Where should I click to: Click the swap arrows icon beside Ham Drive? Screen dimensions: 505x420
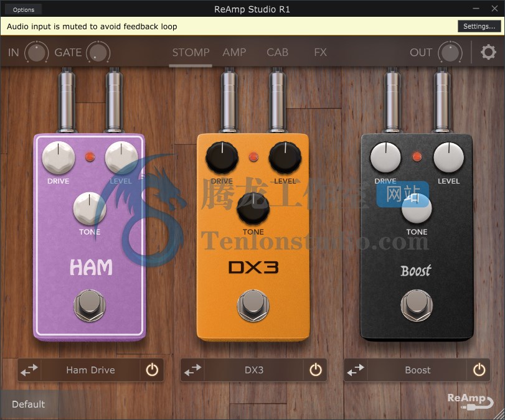[x=29, y=370]
